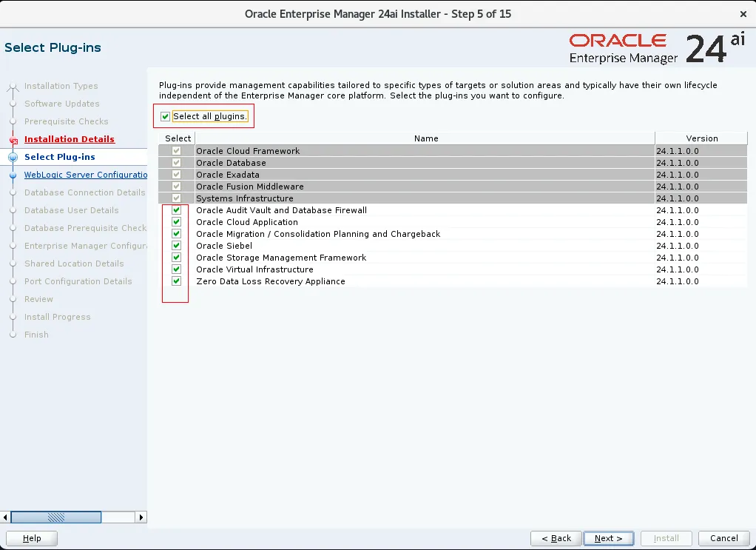The width and height of the screenshot is (756, 550).
Task: Uncheck Zero Data Loss Recovery Appliance
Action: pos(175,281)
